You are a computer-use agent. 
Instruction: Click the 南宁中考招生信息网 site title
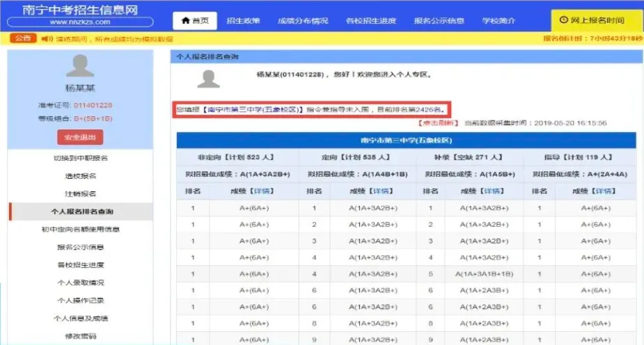[x=80, y=10]
